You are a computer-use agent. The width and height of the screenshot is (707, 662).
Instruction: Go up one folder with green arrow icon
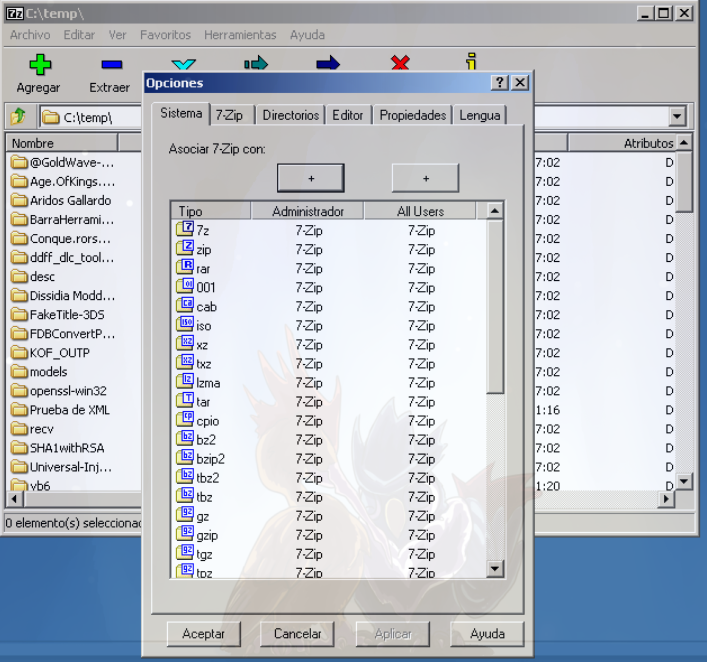[18, 116]
